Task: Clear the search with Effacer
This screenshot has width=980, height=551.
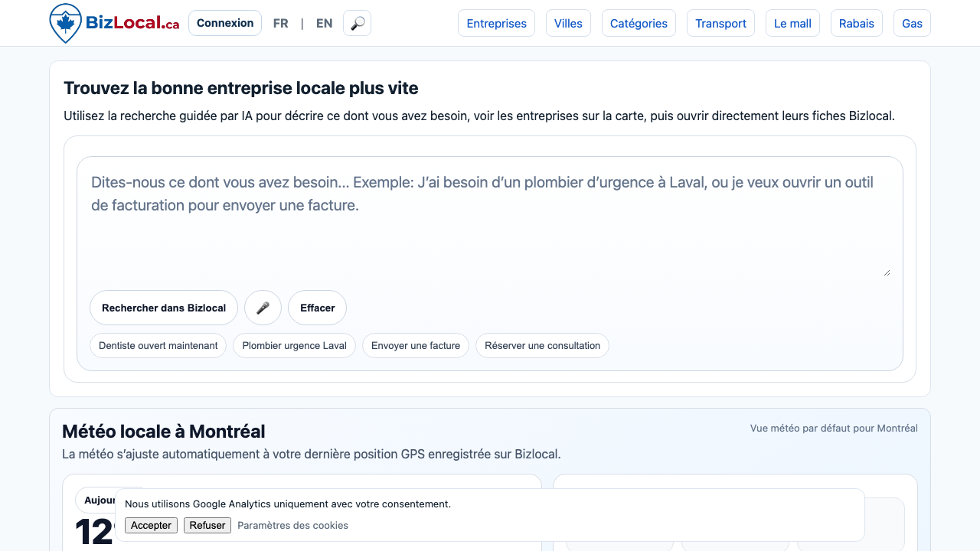Action: click(x=317, y=308)
